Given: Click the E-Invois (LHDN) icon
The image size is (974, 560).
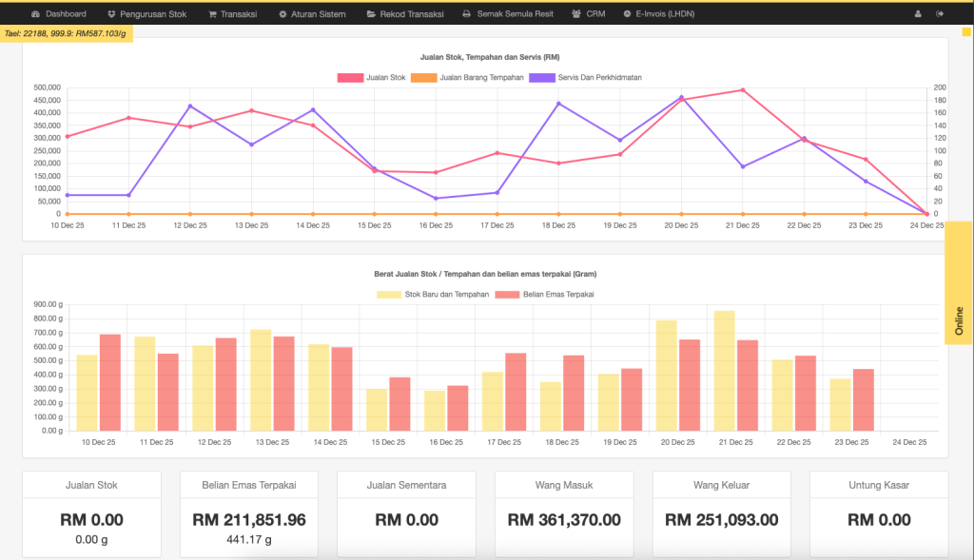Looking at the screenshot, I should [627, 14].
